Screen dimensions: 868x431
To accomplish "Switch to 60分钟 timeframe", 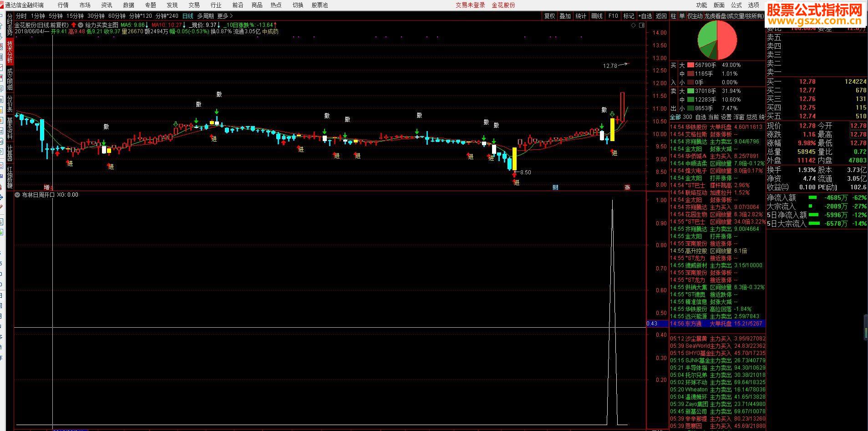I will 117,16.
